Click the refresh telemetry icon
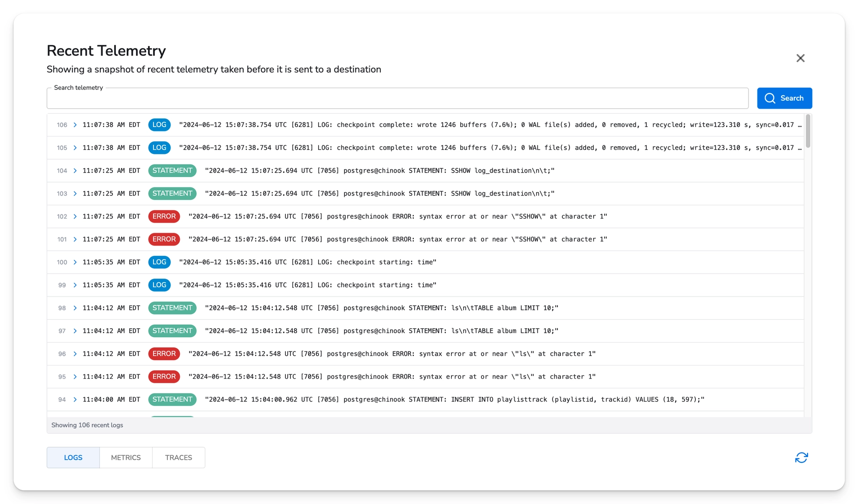The image size is (859, 504). tap(801, 457)
